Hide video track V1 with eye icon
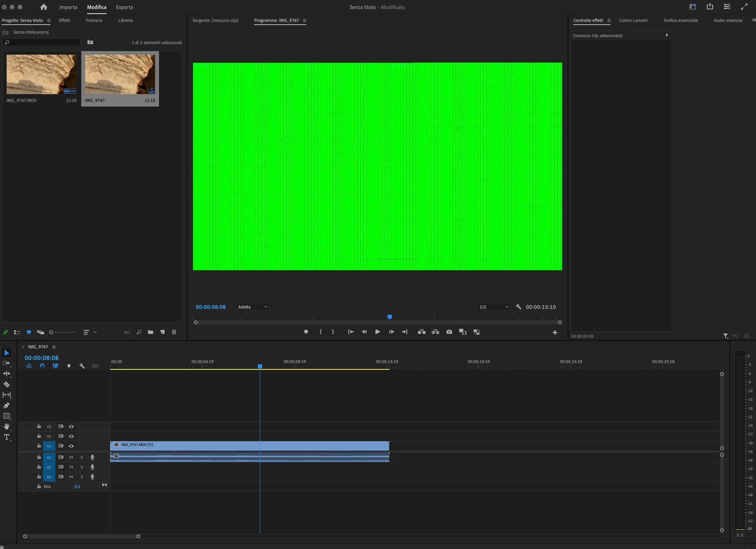This screenshot has height=549, width=756. tap(71, 446)
